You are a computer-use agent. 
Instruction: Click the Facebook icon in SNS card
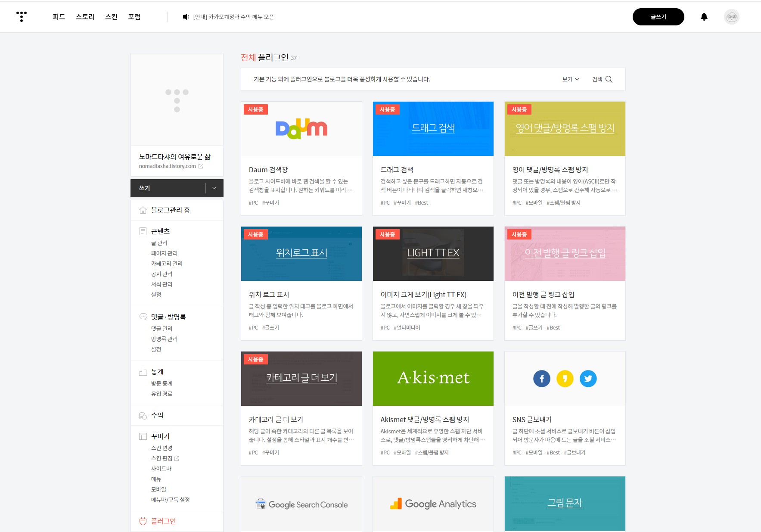[x=542, y=379]
